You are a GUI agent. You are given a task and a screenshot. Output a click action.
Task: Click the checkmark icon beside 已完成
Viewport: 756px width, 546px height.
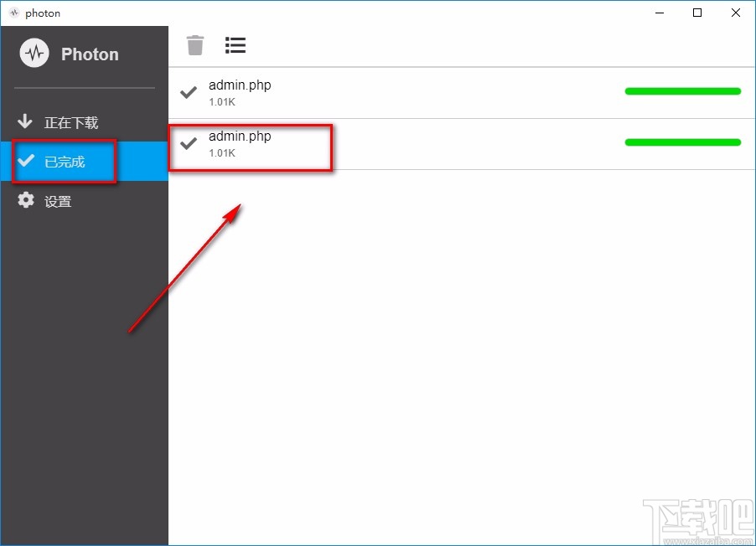[25, 160]
